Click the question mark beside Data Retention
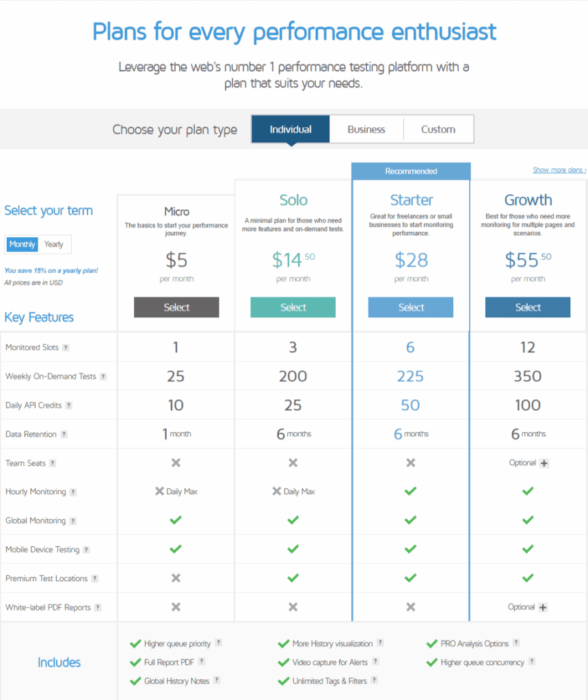Image resolution: width=588 pixels, height=700 pixels. pos(65,434)
